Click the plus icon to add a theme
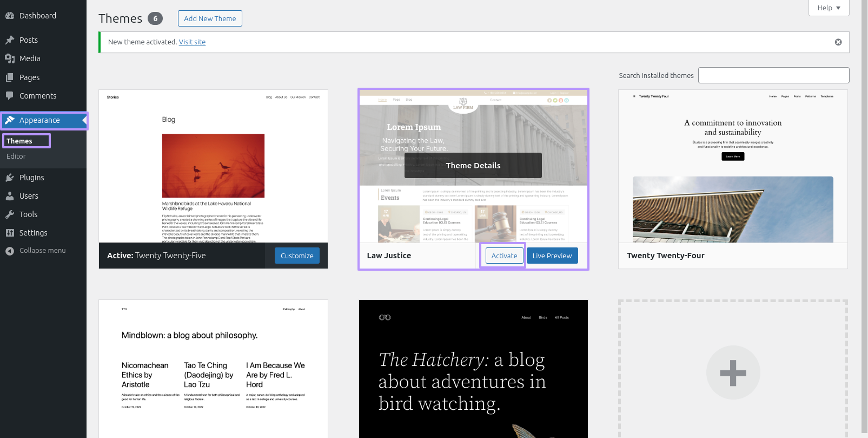Screen dimensions: 868x438 (733, 372)
